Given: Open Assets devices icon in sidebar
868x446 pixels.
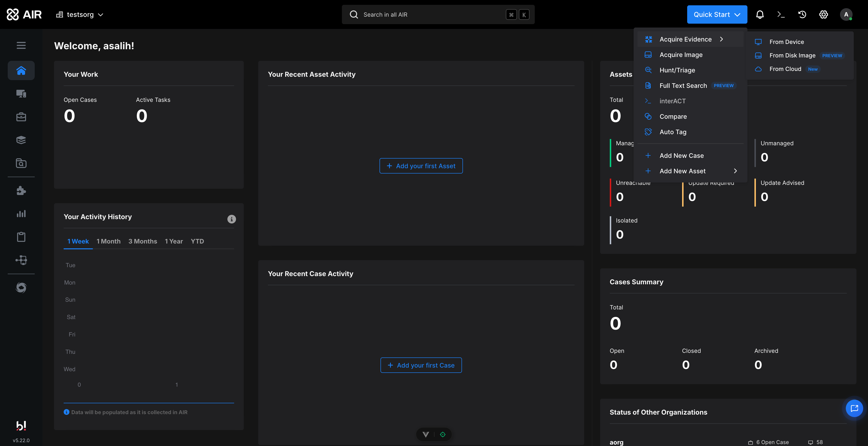Looking at the screenshot, I should click(x=21, y=93).
